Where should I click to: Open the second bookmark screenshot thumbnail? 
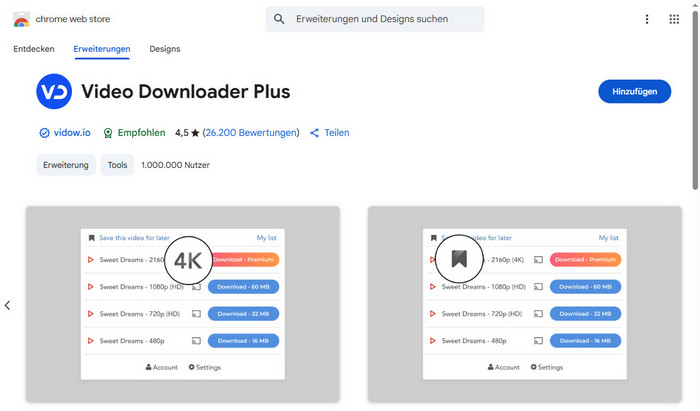tap(525, 304)
